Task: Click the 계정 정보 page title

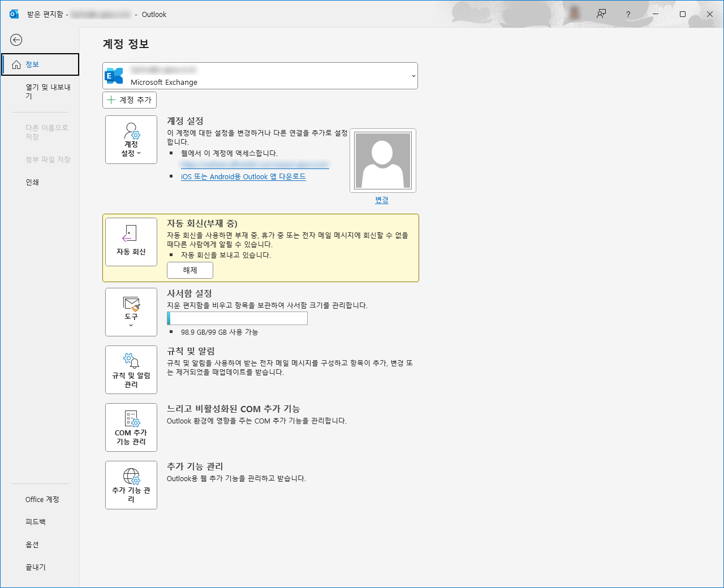Action: pyautogui.click(x=126, y=44)
